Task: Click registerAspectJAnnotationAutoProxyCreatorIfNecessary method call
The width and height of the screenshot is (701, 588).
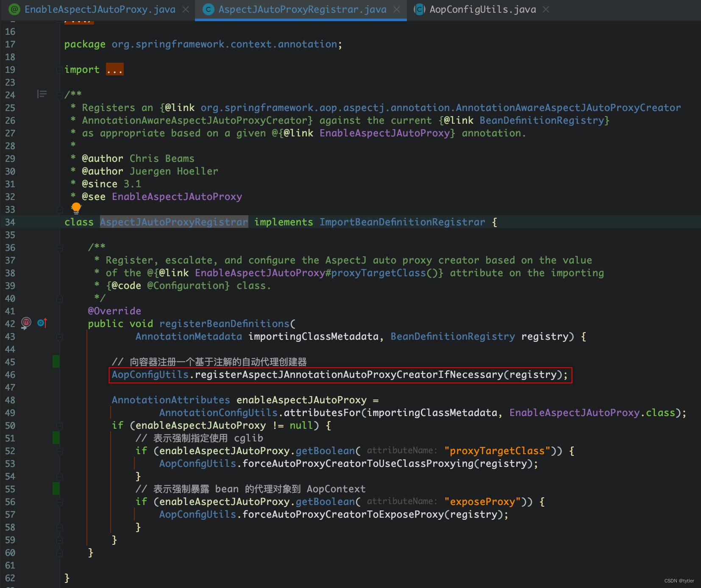Action: pyautogui.click(x=349, y=374)
